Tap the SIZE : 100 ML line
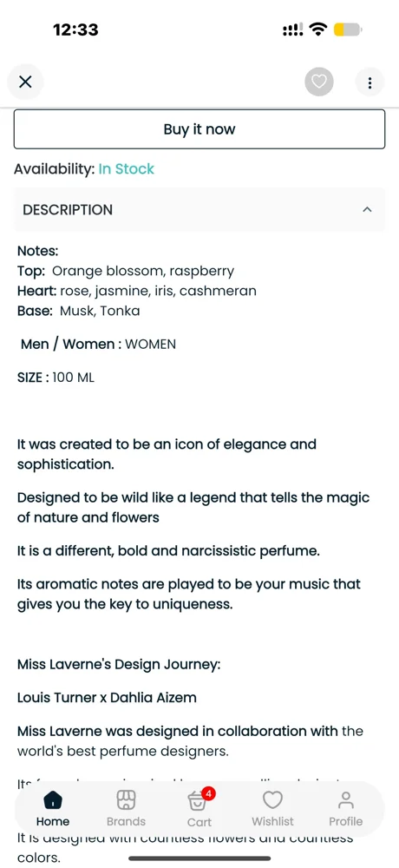Screen dimensions: 399x868 pyautogui.click(x=56, y=378)
